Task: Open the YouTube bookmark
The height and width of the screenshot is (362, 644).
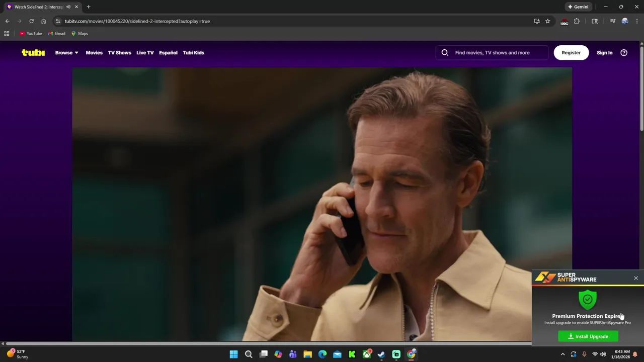Action: pyautogui.click(x=31, y=33)
